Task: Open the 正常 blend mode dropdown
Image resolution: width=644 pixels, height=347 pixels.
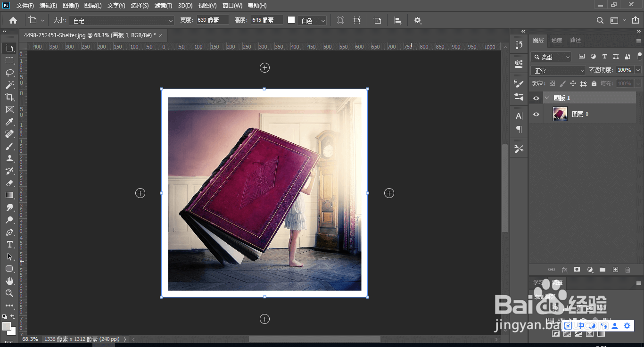Action: pyautogui.click(x=558, y=70)
